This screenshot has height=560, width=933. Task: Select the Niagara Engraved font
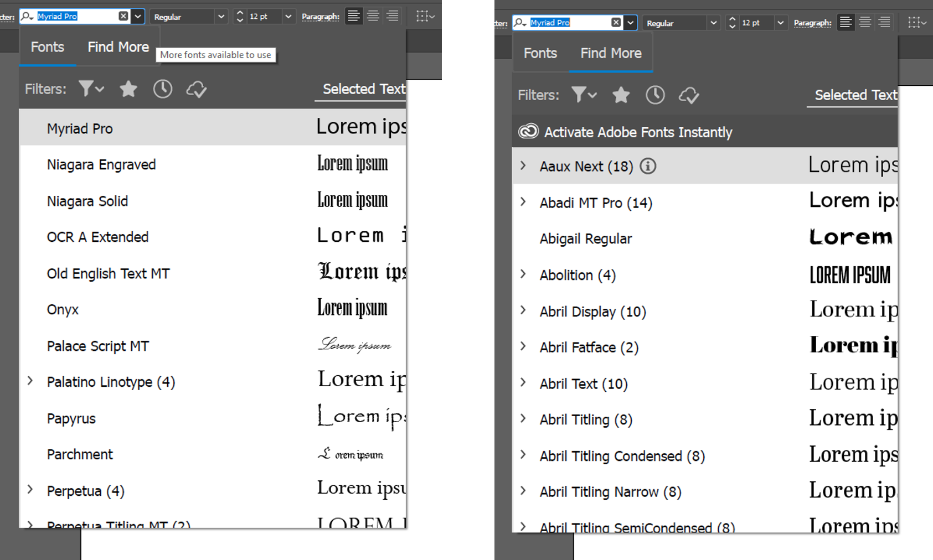tap(213, 164)
